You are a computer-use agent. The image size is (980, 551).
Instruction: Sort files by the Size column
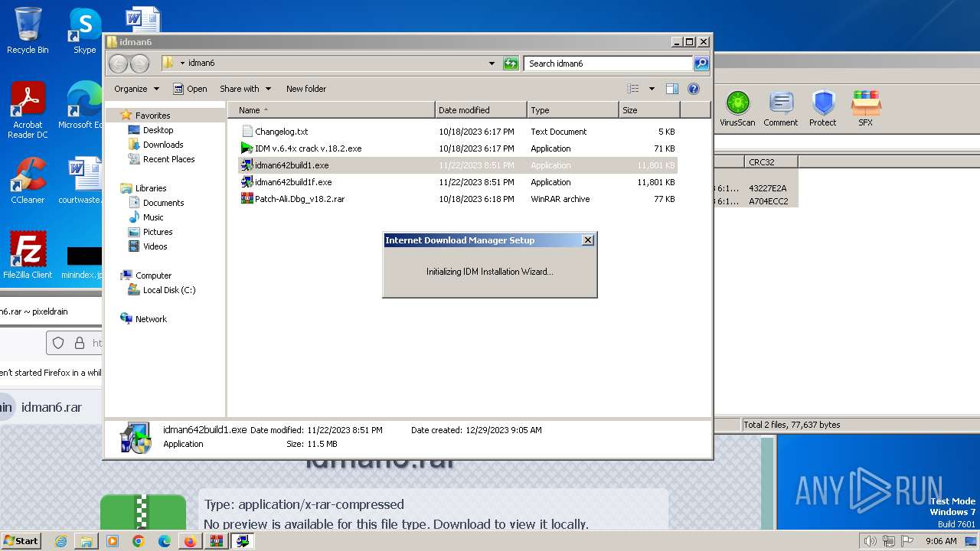pos(649,110)
